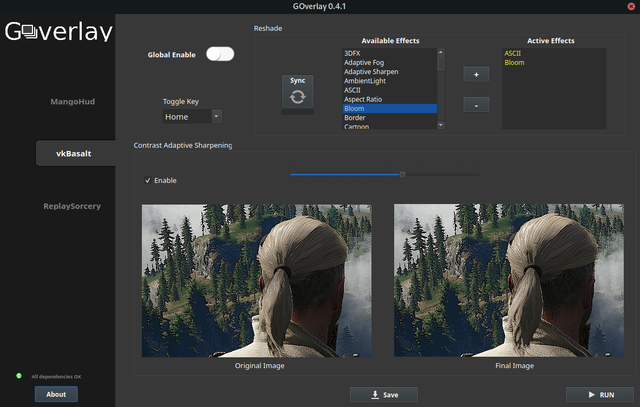Adjust the Contrast Adaptive Sharpening slider
This screenshot has width=640, height=407.
pos(402,174)
